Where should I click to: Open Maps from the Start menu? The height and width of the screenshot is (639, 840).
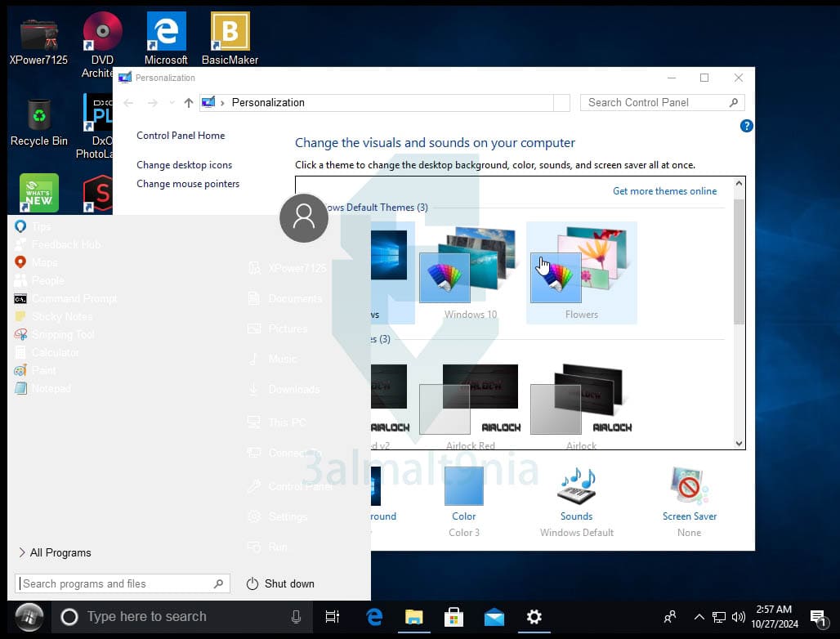click(37, 262)
